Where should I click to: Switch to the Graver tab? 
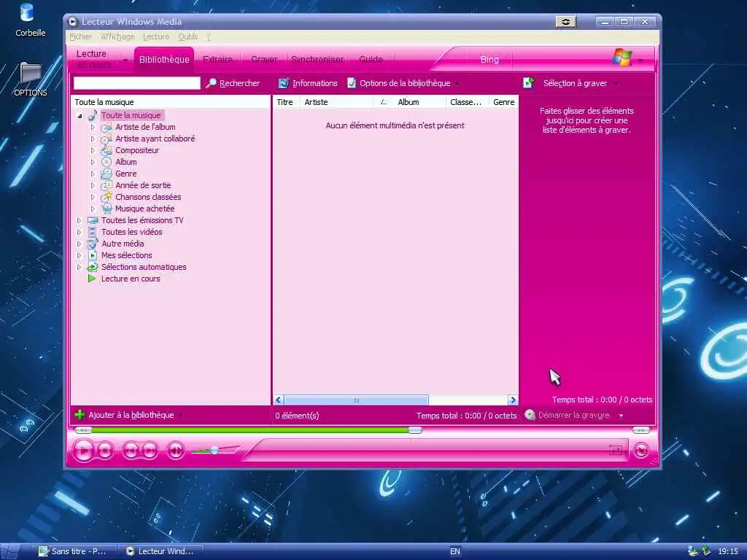[x=264, y=60]
